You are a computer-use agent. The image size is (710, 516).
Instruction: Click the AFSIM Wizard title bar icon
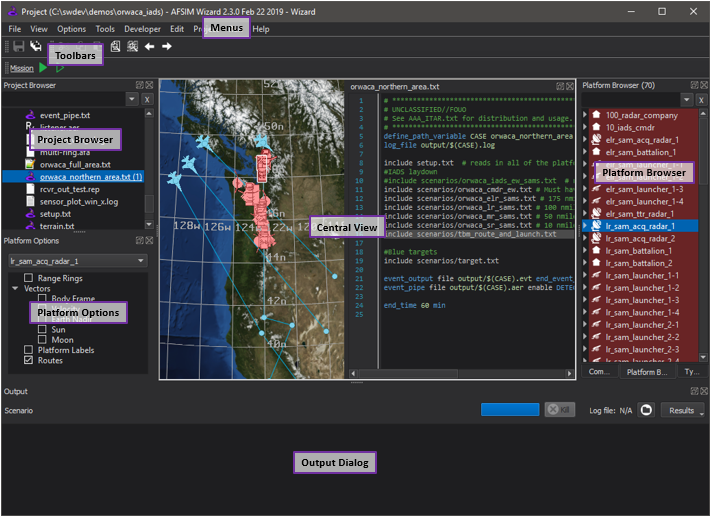(13, 11)
